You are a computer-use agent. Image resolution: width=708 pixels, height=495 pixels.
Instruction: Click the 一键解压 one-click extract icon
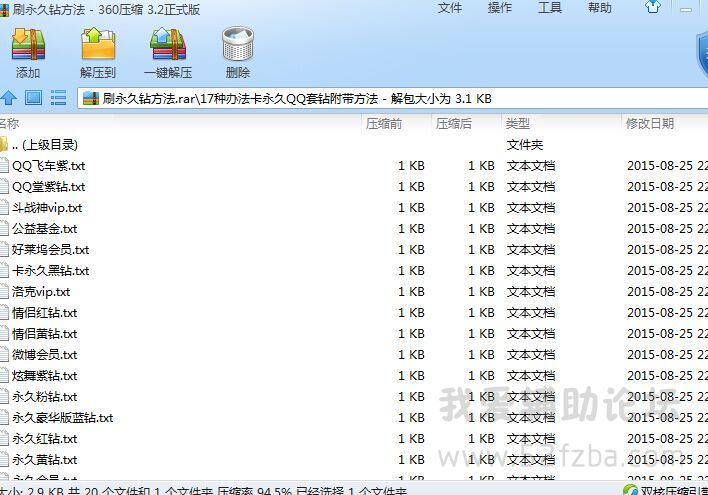[168, 44]
